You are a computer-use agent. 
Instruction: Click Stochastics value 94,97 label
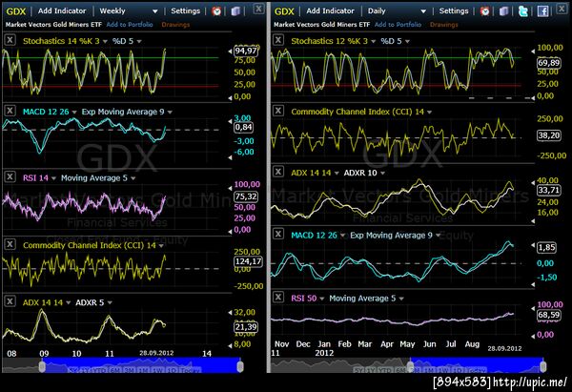246,51
